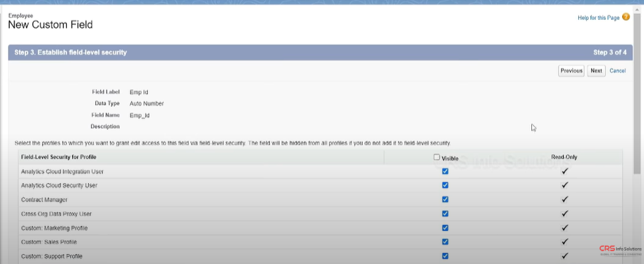This screenshot has height=264, width=644.
Task: Open the Help for this Page link
Action: click(598, 18)
